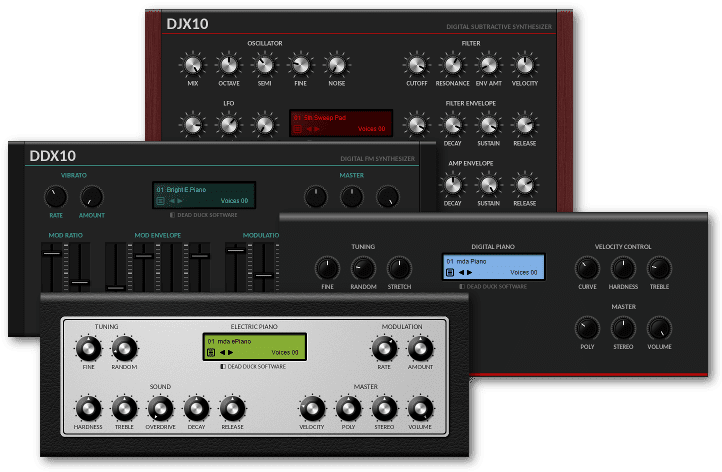Click Electric Piano sound RELEASE knob
Screen dimensions: 722x472
(233, 408)
